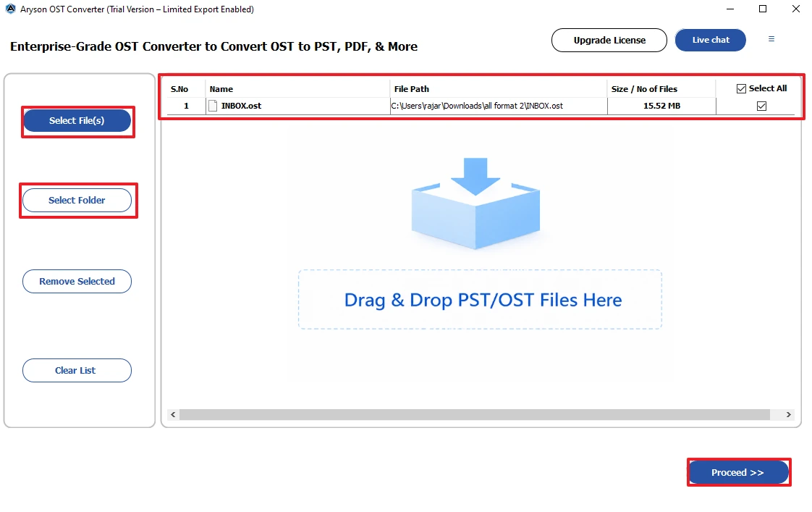Click the Aryson app logo in title bar

click(10, 9)
